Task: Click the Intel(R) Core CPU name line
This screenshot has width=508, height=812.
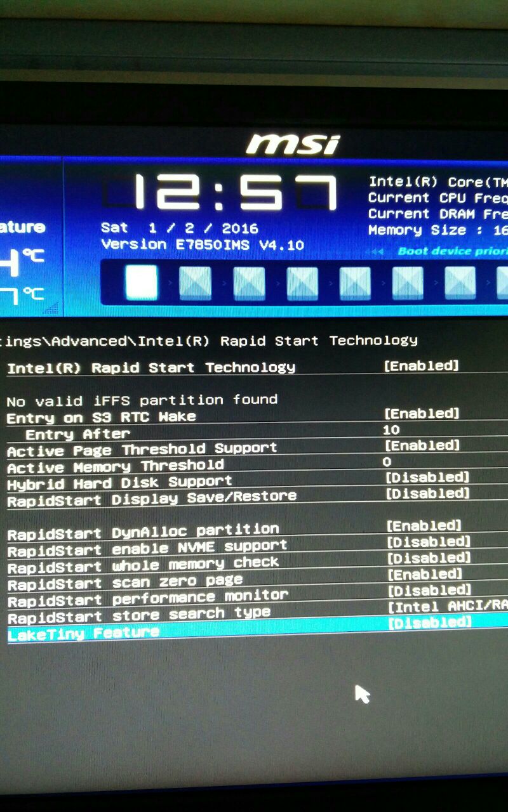Action: [x=438, y=182]
